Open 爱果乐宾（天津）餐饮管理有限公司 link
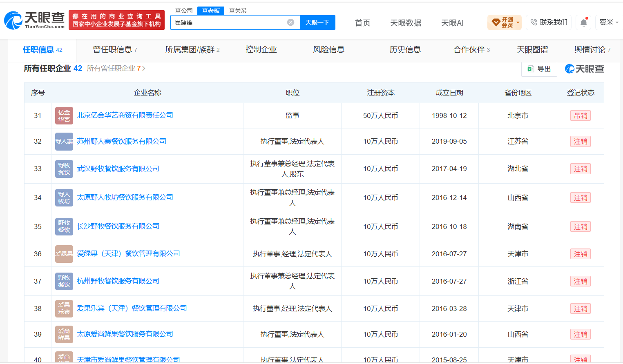The image size is (623, 364). (132, 309)
